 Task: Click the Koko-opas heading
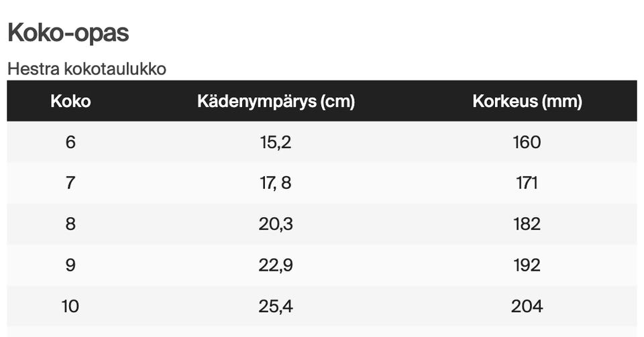click(68, 32)
